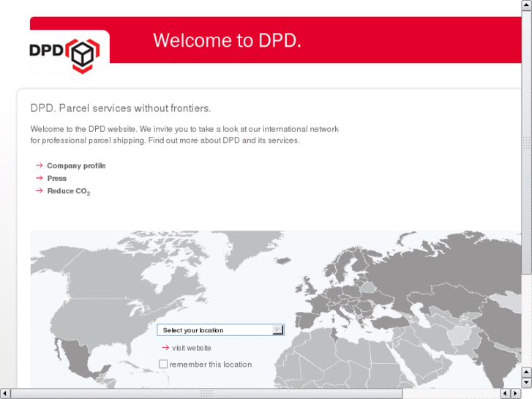Click the vertical scrollbar up arrow
Screen dimensions: 532x399
527,5
